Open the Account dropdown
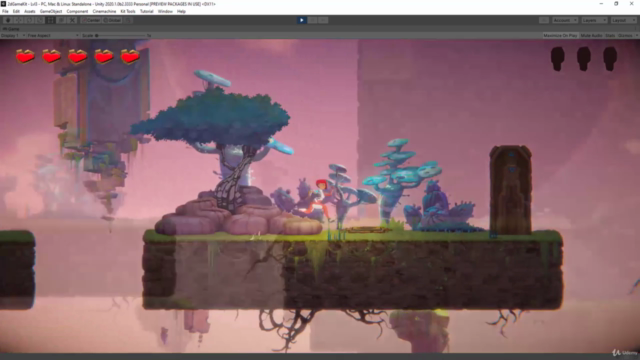 point(565,20)
